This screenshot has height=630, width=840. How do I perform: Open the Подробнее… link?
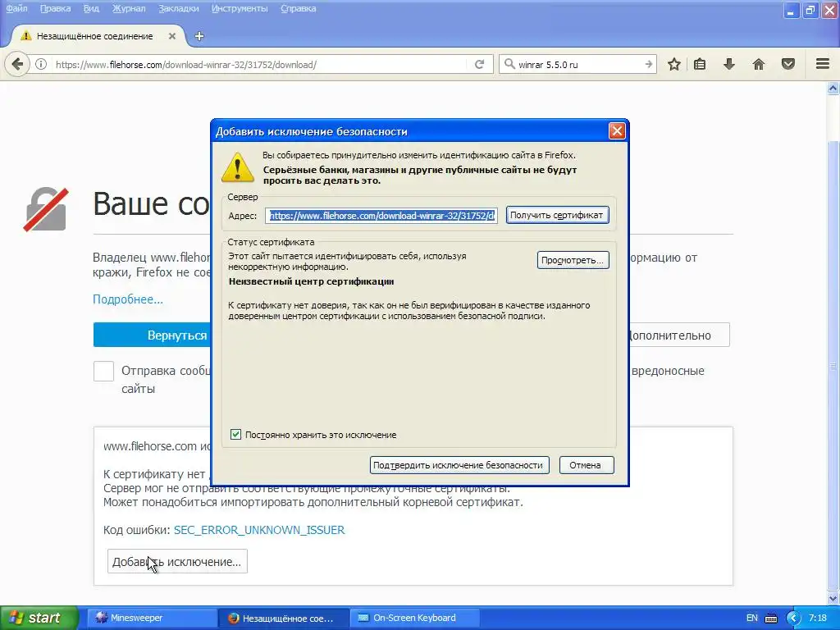tap(127, 299)
